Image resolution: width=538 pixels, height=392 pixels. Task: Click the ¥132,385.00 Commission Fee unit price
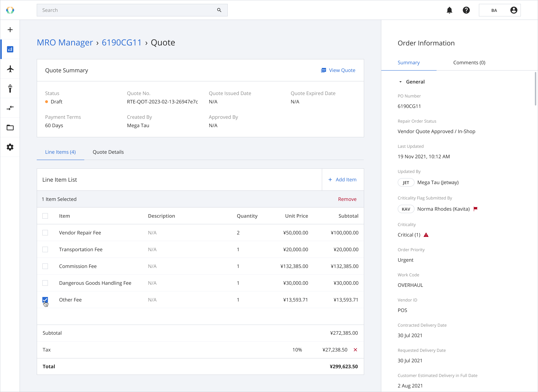(294, 266)
